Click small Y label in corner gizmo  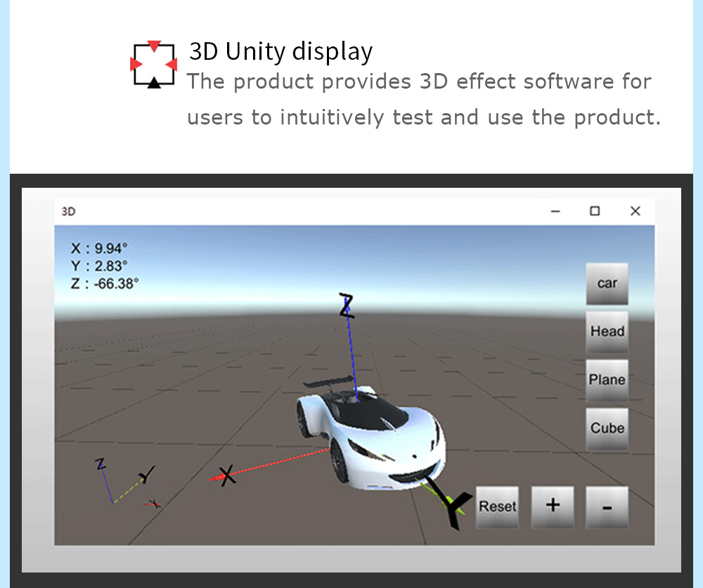[146, 476]
